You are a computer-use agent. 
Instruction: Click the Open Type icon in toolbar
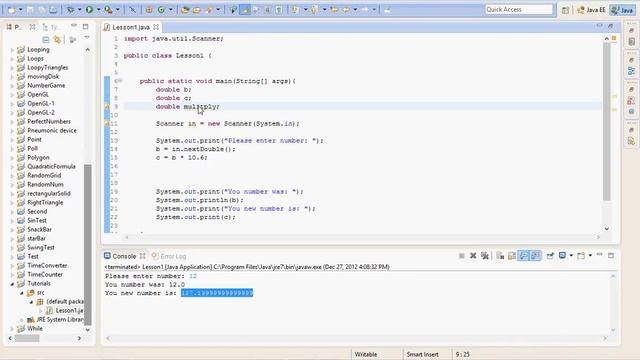point(185,9)
